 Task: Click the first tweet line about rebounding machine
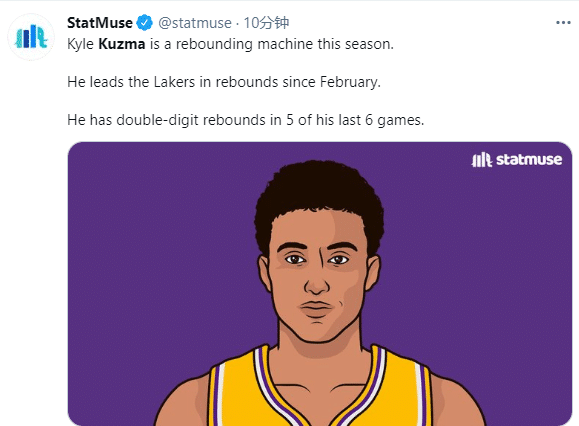pyautogui.click(x=230, y=44)
